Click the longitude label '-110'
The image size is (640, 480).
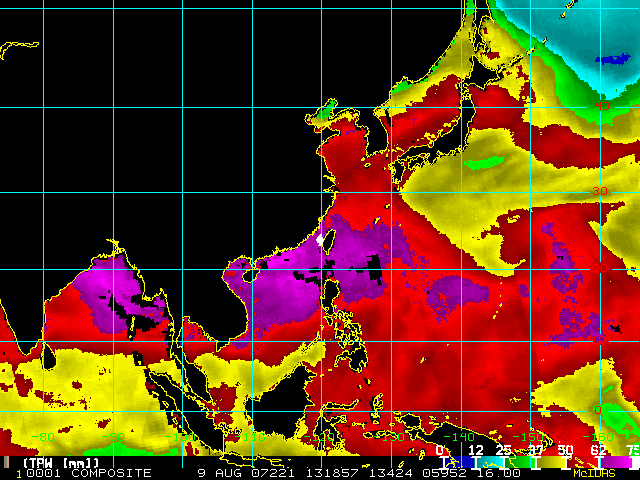[249, 437]
